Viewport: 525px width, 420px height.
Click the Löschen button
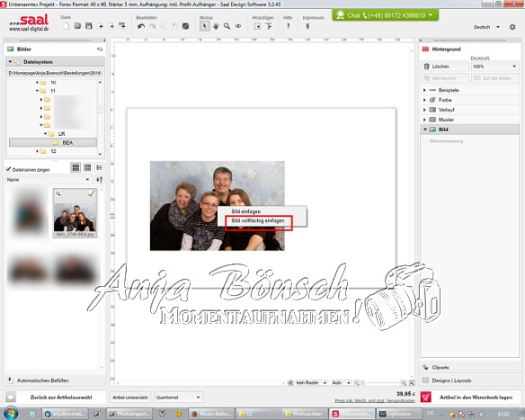(x=445, y=67)
